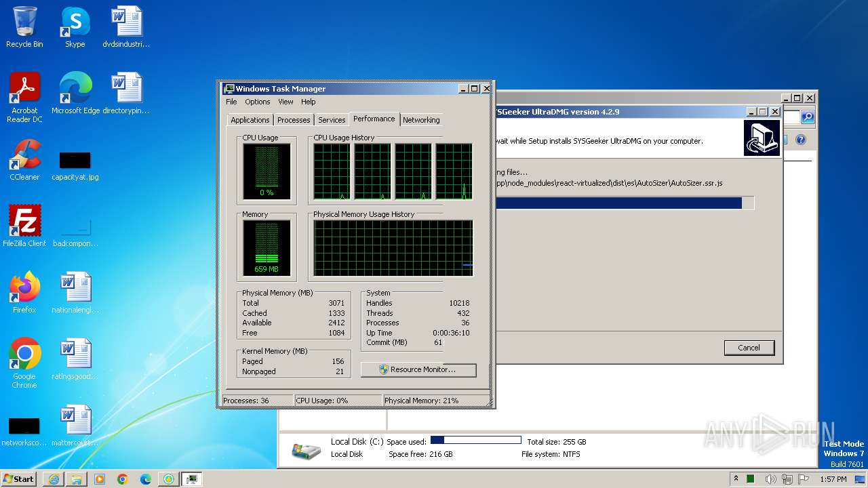
Task: Open Firefox desktop shortcut
Action: tap(24, 293)
